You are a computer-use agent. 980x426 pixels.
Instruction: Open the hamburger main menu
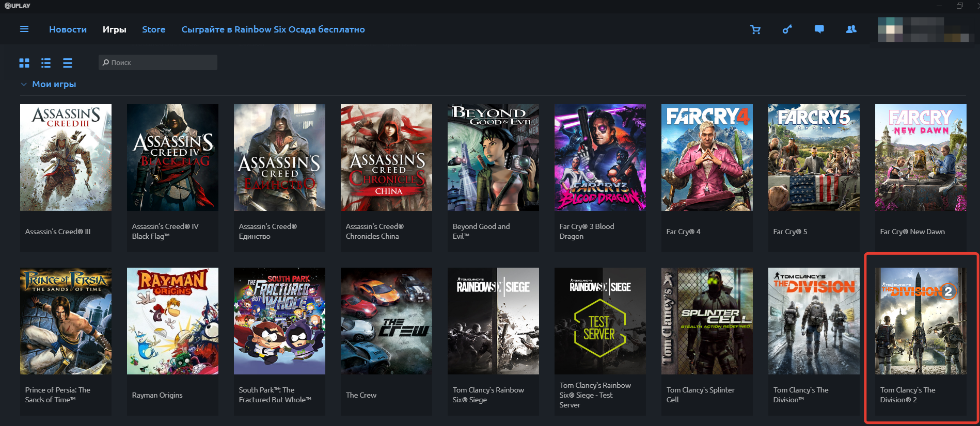click(x=24, y=29)
